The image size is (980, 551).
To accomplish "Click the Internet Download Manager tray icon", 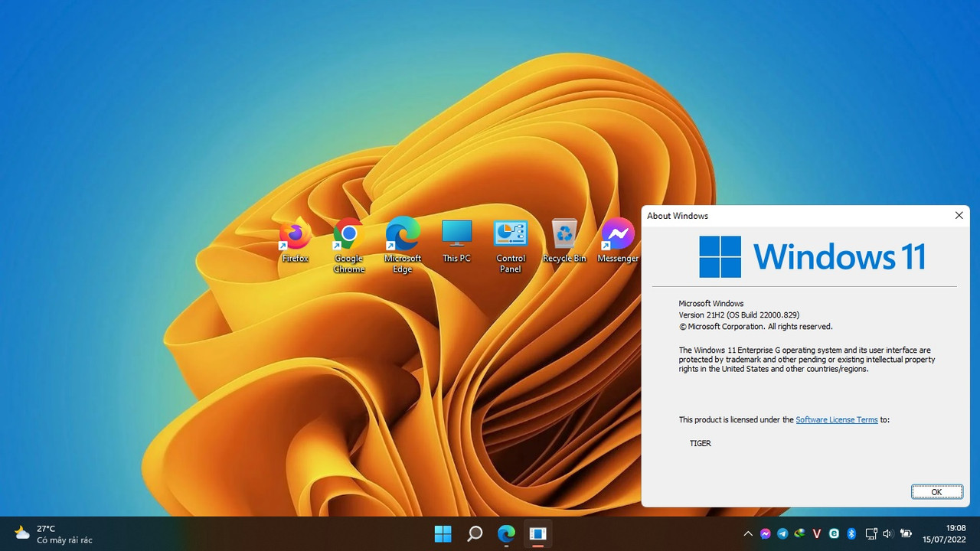I will (800, 533).
